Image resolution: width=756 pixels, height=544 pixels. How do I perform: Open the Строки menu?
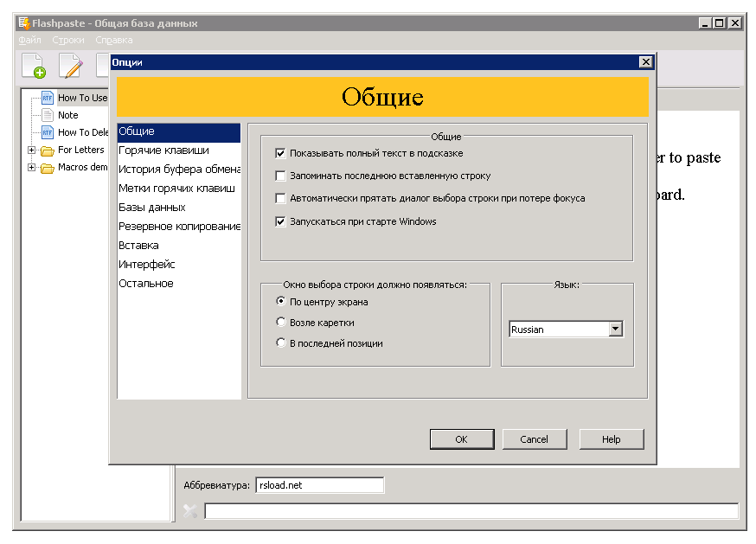[x=67, y=40]
